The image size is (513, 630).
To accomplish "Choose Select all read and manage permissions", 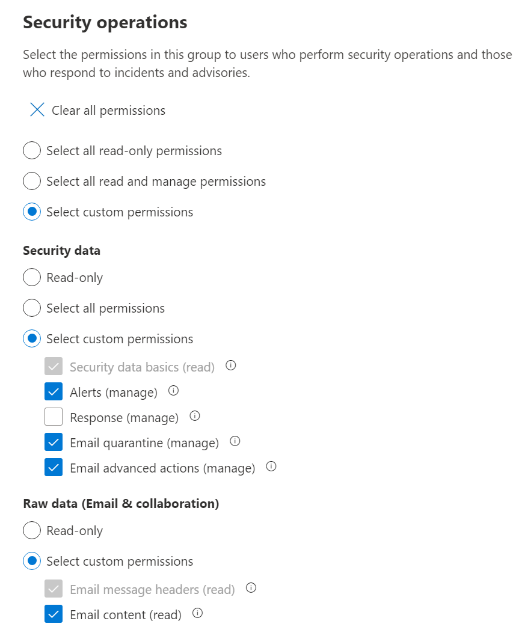I will (32, 181).
